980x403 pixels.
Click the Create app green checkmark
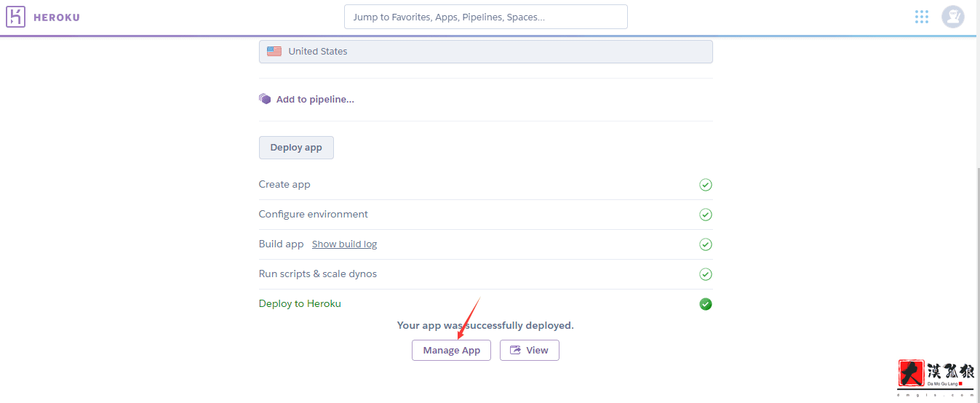click(x=705, y=185)
